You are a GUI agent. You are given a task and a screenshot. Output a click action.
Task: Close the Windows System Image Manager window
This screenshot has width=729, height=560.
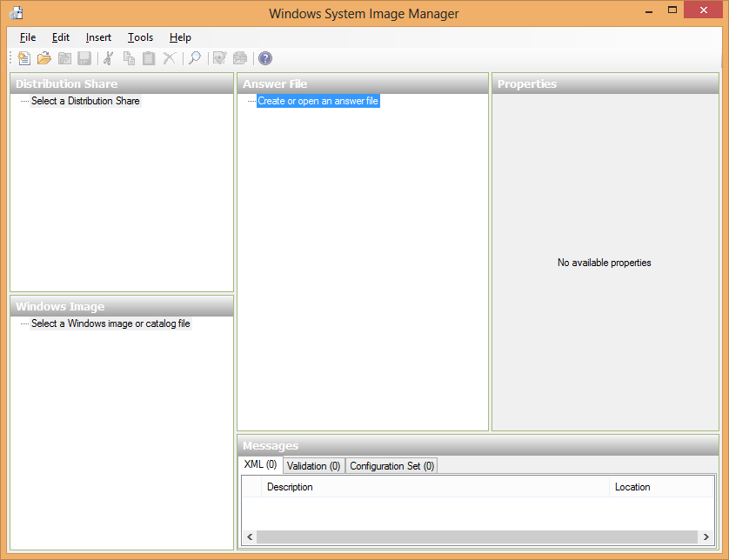704,10
